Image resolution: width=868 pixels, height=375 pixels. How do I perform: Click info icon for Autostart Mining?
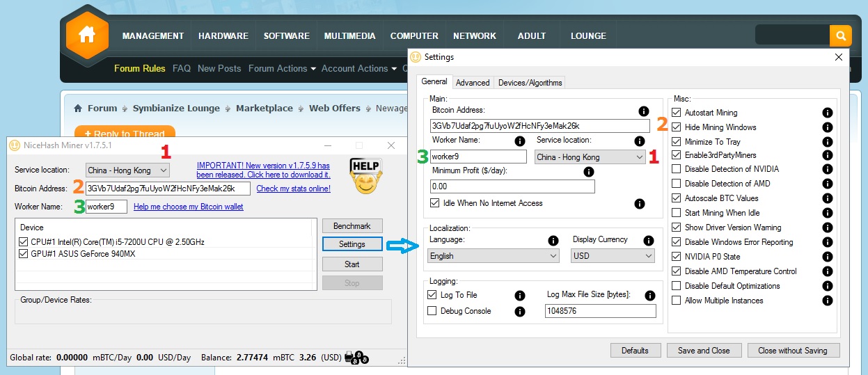pos(828,113)
